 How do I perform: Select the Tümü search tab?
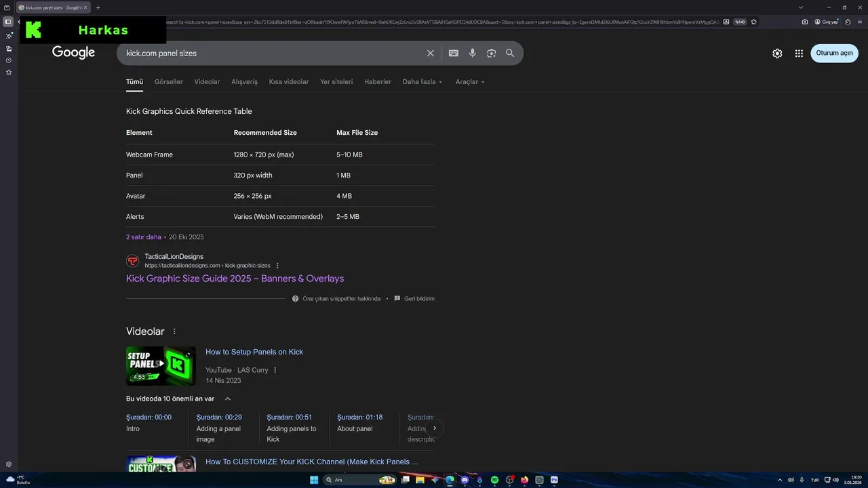tap(134, 81)
